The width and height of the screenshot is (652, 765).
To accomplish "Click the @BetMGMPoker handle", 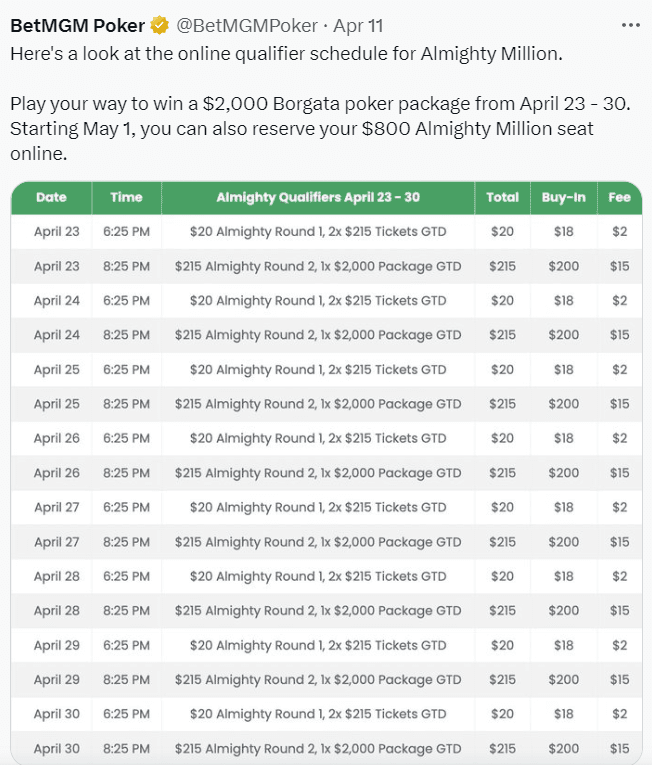I will tap(247, 25).
